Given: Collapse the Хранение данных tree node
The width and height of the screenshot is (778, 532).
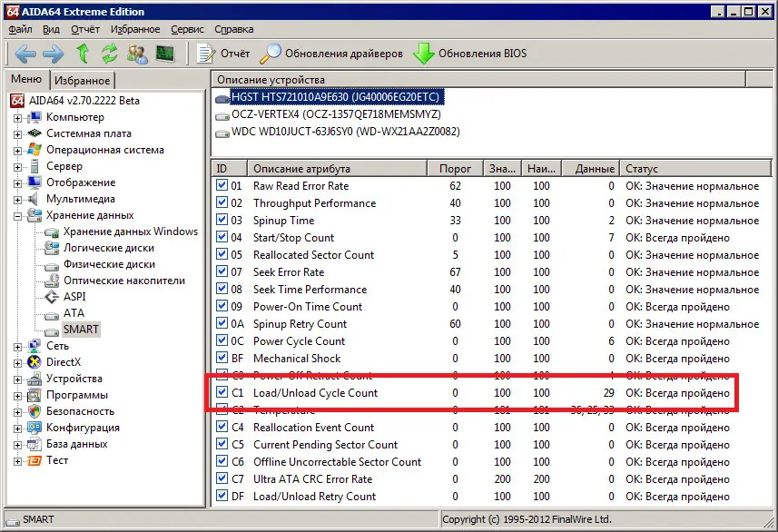Looking at the screenshot, I should (x=18, y=216).
